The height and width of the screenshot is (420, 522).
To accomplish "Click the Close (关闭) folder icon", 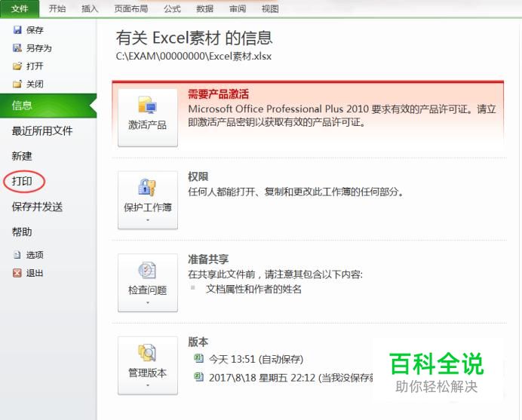I will click(x=17, y=84).
